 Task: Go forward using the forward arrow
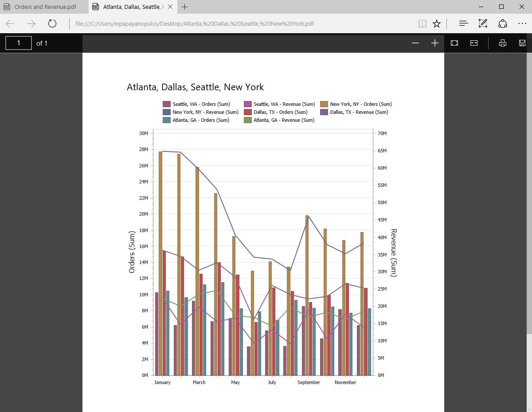pyautogui.click(x=31, y=23)
